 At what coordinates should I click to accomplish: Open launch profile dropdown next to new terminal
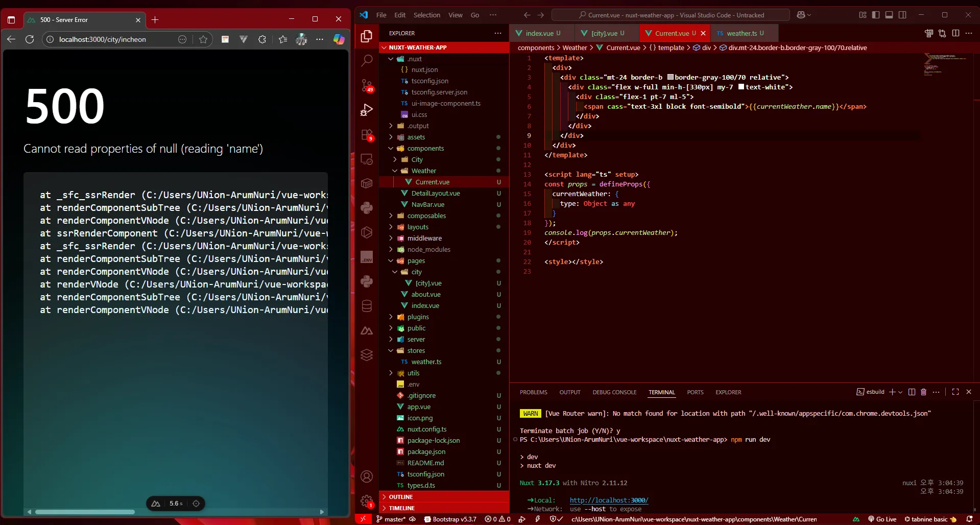click(900, 392)
